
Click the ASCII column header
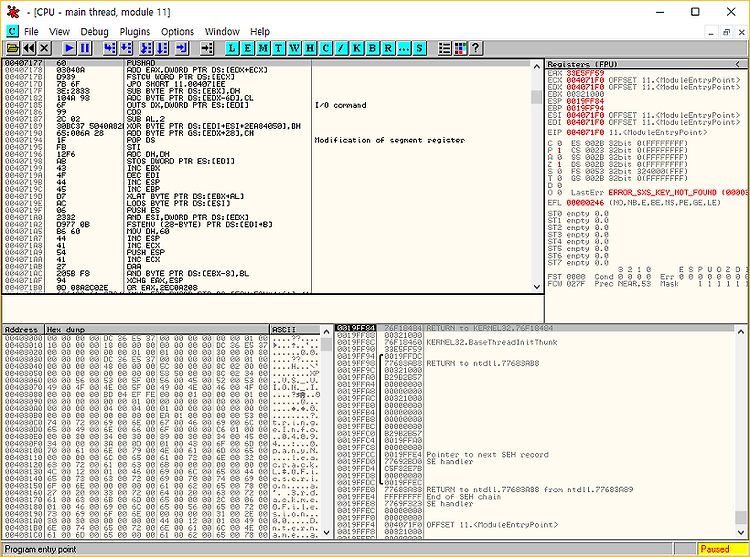[x=295, y=329]
